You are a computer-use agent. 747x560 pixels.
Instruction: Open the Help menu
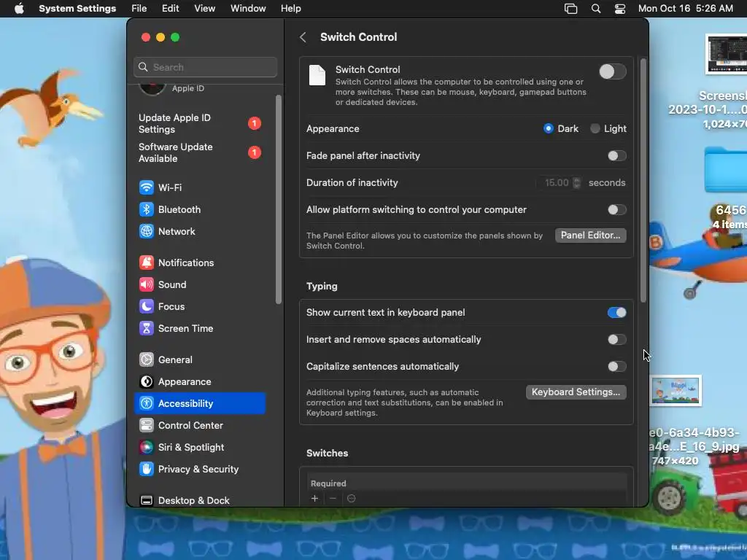[x=290, y=9]
